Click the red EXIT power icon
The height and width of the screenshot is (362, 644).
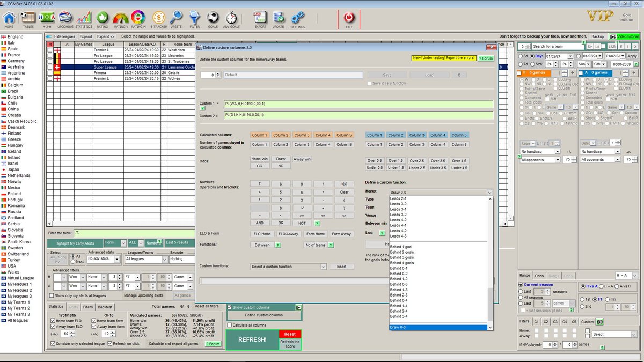[349, 19]
